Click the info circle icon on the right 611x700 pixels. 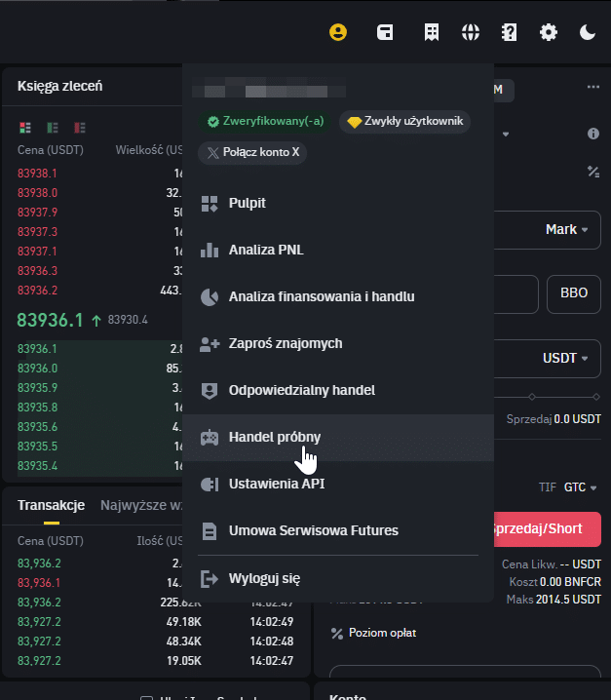click(x=593, y=134)
